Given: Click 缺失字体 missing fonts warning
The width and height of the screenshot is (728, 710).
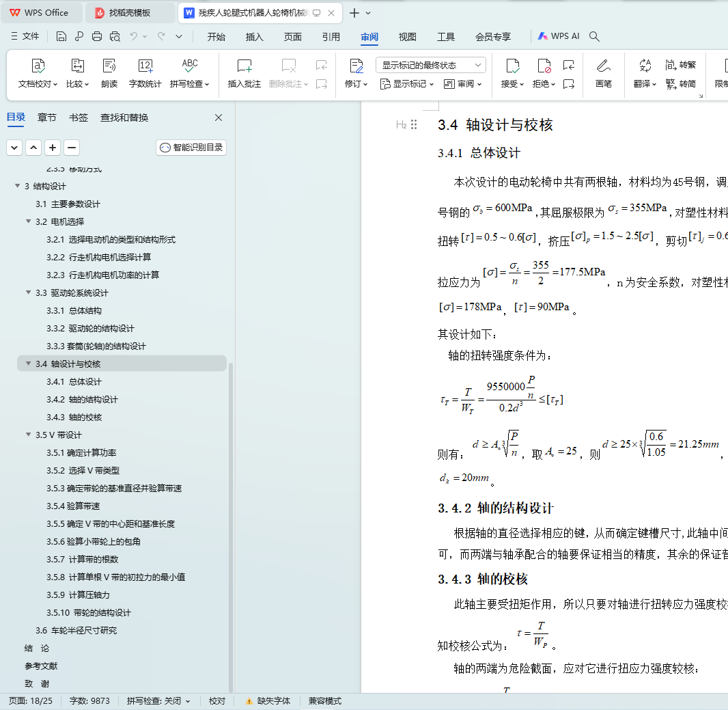Looking at the screenshot, I should coord(268,700).
